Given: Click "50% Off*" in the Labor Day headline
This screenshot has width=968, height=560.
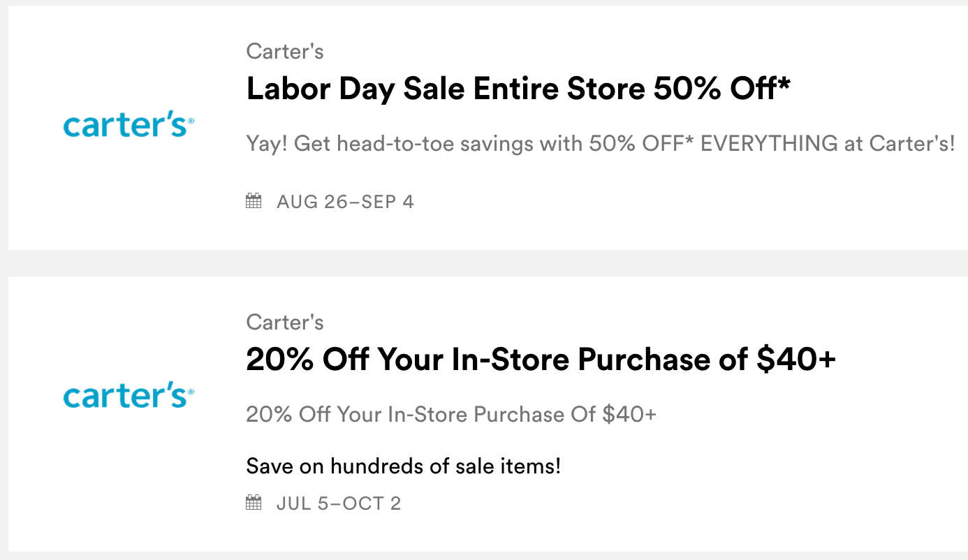Looking at the screenshot, I should [722, 89].
